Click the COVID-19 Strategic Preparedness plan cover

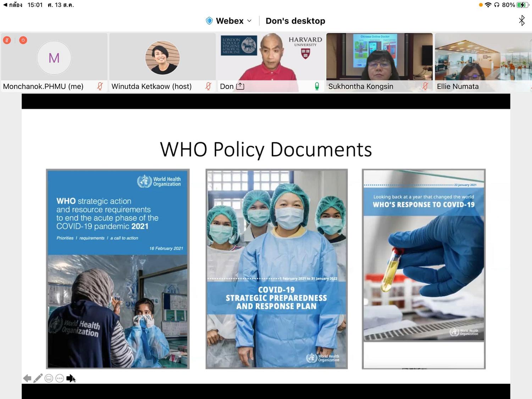(x=277, y=269)
